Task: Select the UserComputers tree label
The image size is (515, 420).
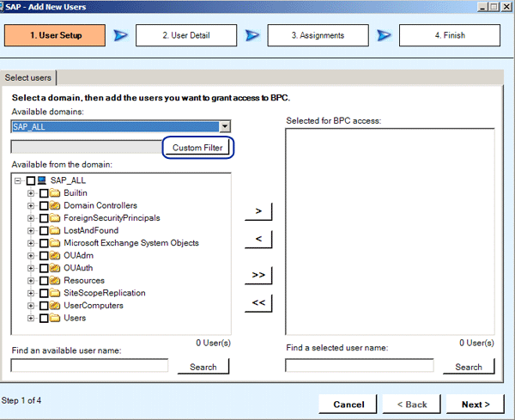Action: coord(94,305)
